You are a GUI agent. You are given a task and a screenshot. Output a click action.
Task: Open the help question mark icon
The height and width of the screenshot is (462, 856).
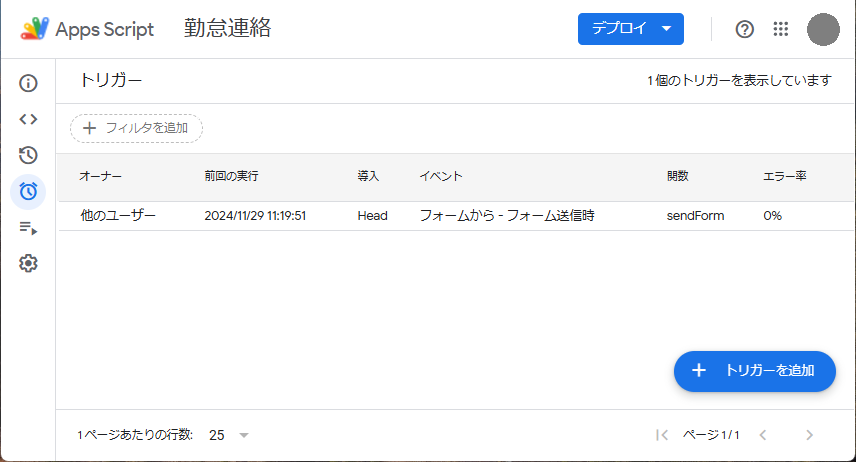(x=745, y=29)
